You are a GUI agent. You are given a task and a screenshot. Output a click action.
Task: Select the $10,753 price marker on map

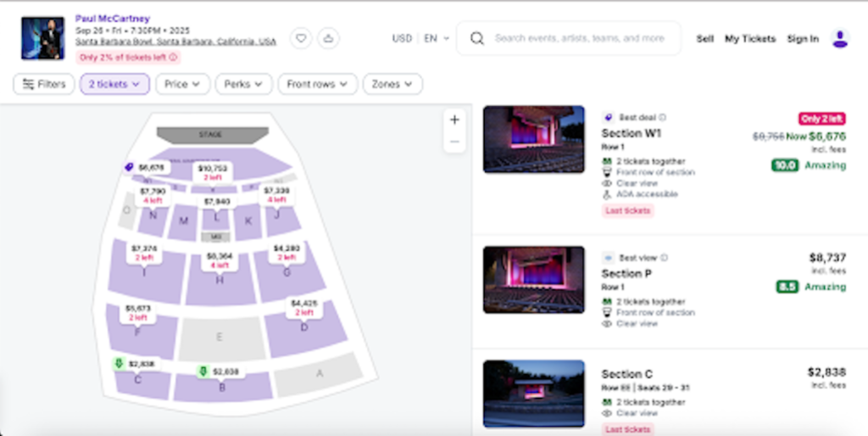(x=213, y=172)
